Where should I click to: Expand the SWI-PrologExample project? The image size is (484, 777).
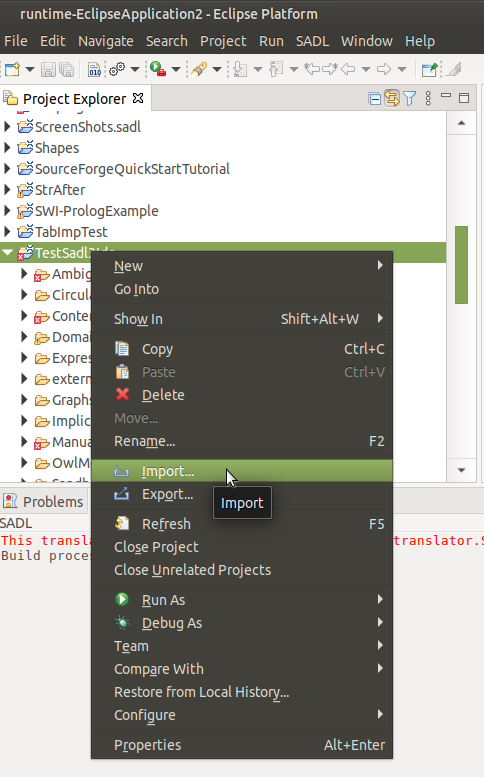pos(7,211)
